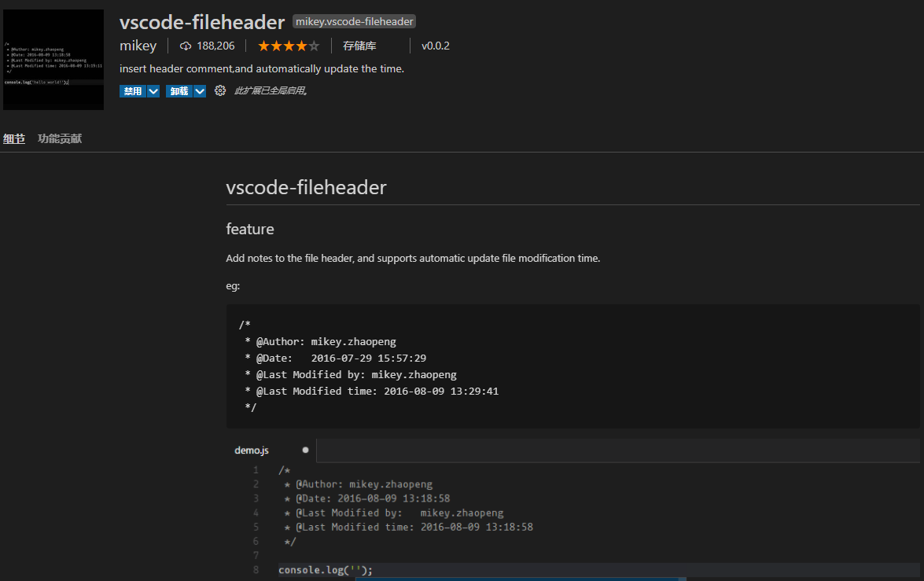Click the star rating of the extension
This screenshot has height=581, width=924.
click(288, 46)
